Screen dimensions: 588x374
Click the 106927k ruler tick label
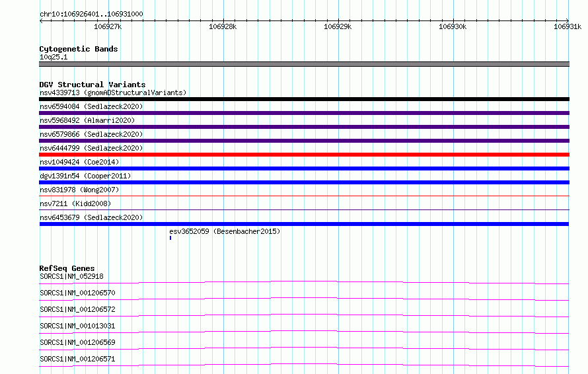pos(108,26)
